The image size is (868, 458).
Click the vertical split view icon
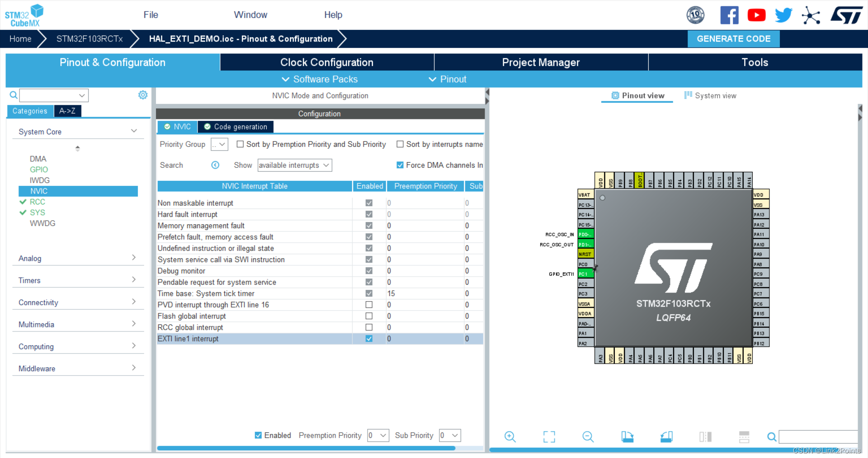tap(705, 436)
